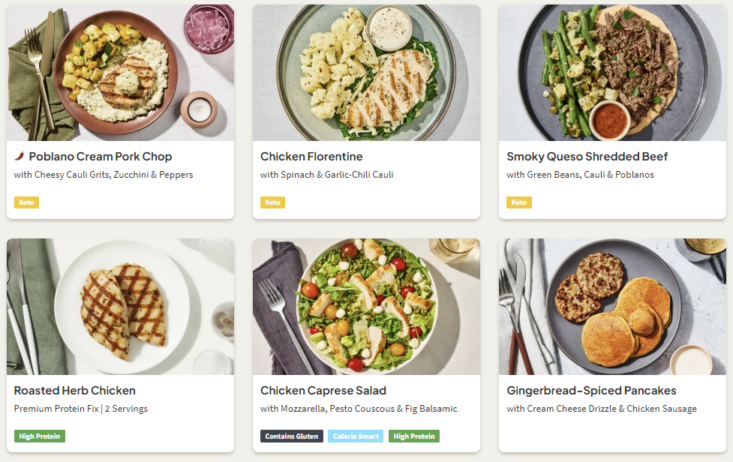Open the Poblano Cream Pork Chop photo
The height and width of the screenshot is (462, 733).
[x=120, y=72]
